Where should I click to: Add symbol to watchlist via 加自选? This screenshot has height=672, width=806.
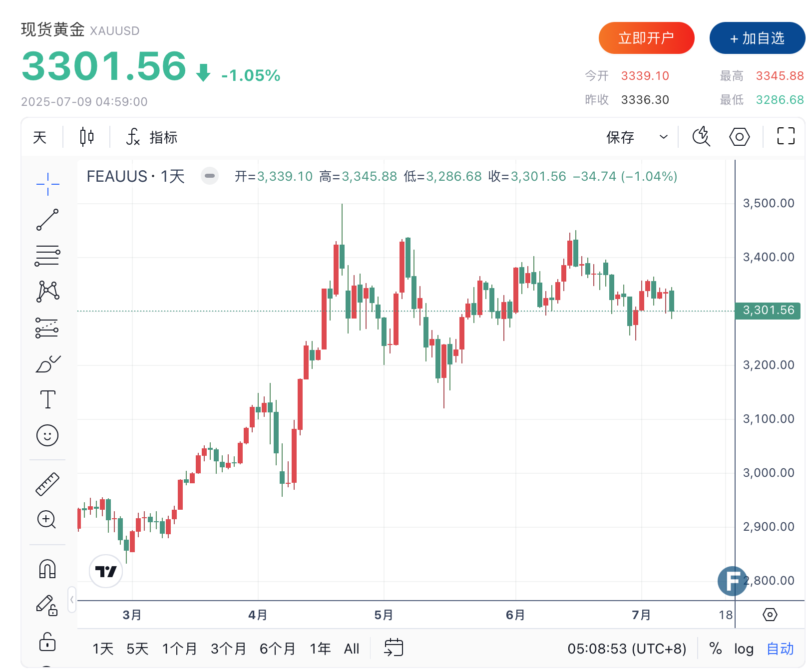(757, 37)
